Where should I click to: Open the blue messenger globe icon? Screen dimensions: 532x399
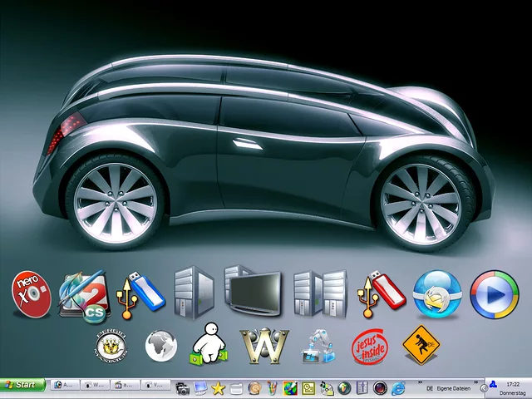click(437, 295)
